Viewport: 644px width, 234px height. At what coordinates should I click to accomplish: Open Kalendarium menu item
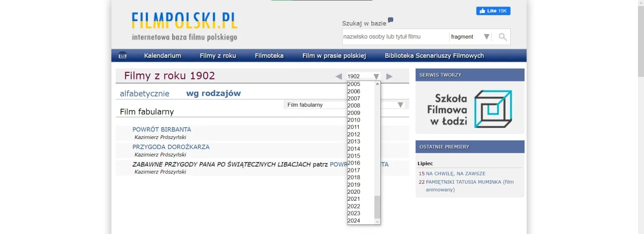pos(163,55)
